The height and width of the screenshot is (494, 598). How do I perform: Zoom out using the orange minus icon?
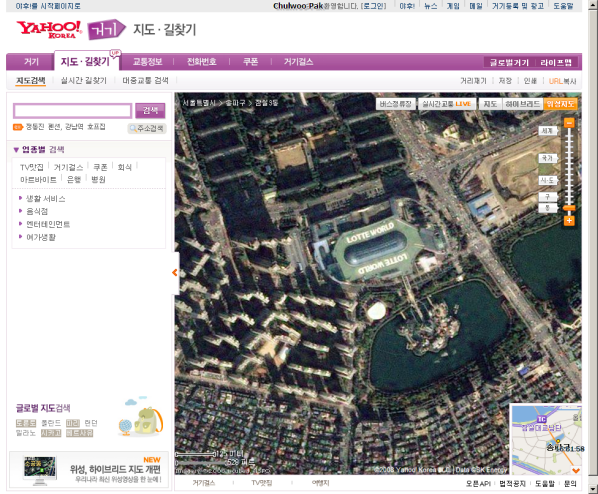pyautogui.click(x=569, y=123)
